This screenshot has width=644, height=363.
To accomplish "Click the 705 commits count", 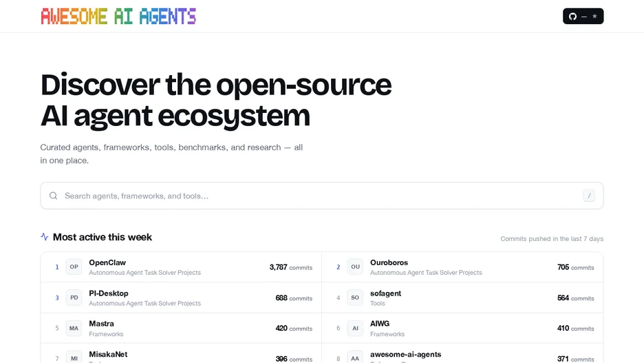I will [575, 267].
